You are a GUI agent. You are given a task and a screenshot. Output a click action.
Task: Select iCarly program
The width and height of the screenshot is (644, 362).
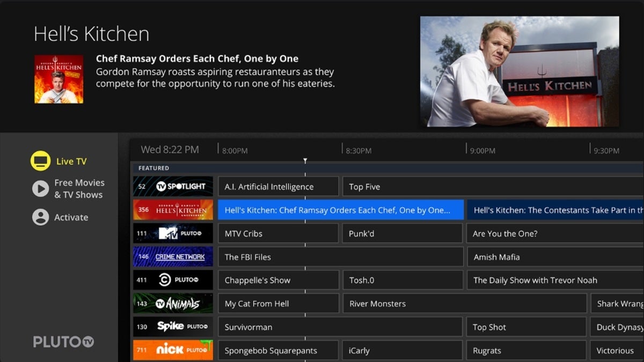tap(402, 351)
